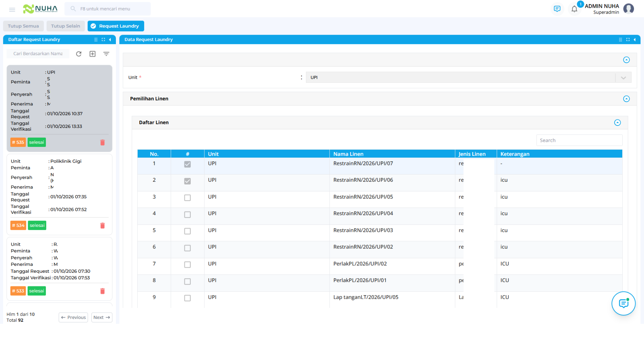644x362 pixels.
Task: Click the selesai status badge of #535
Action: [x=37, y=142]
